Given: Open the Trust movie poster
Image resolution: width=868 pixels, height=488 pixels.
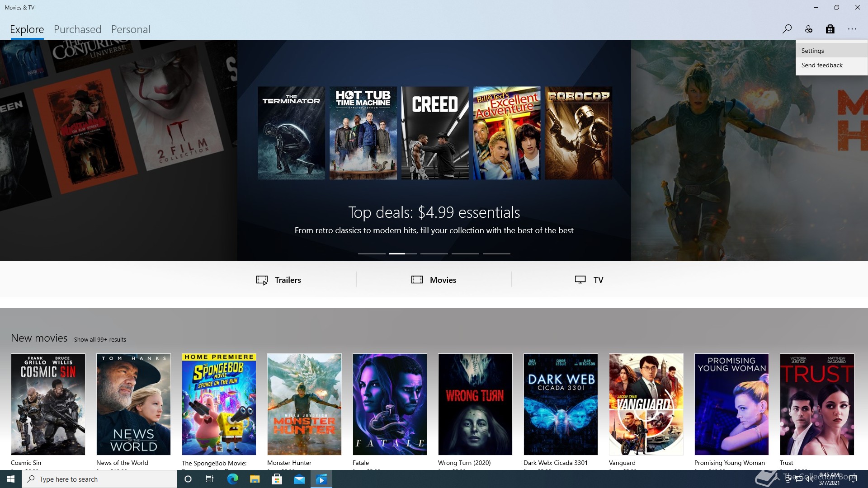Looking at the screenshot, I should click(817, 404).
